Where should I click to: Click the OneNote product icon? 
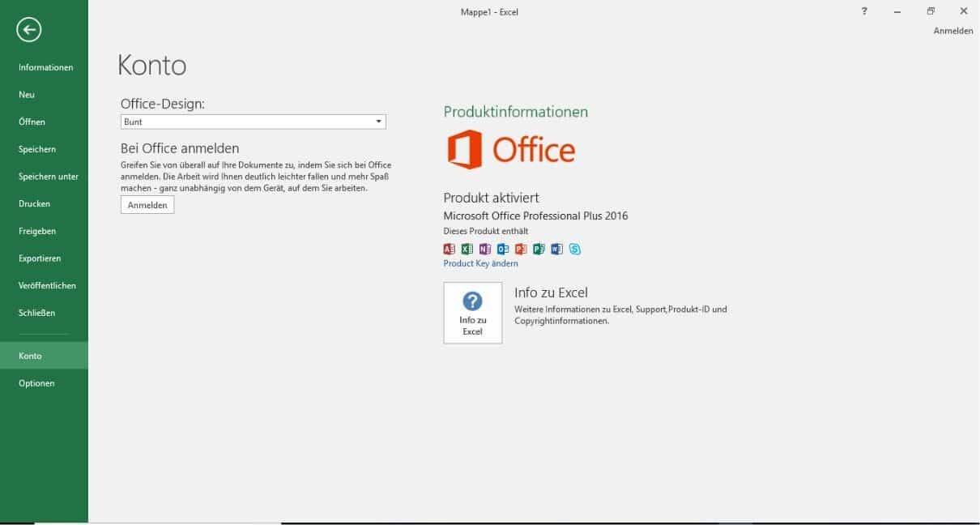[x=485, y=250]
